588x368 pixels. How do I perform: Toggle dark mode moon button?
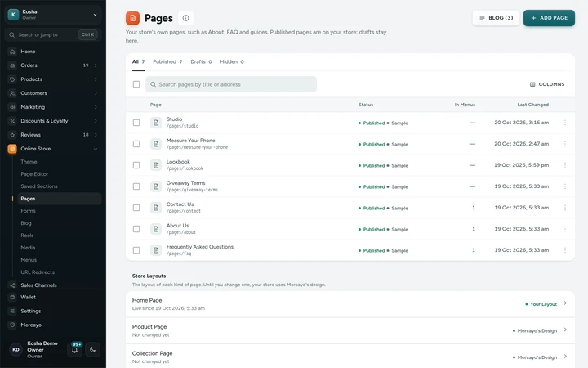click(x=92, y=350)
